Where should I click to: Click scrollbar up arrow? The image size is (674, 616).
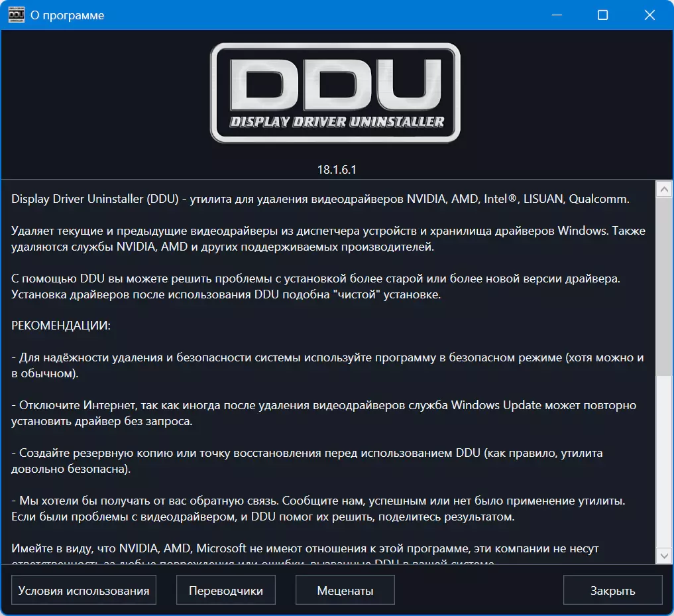(x=663, y=189)
